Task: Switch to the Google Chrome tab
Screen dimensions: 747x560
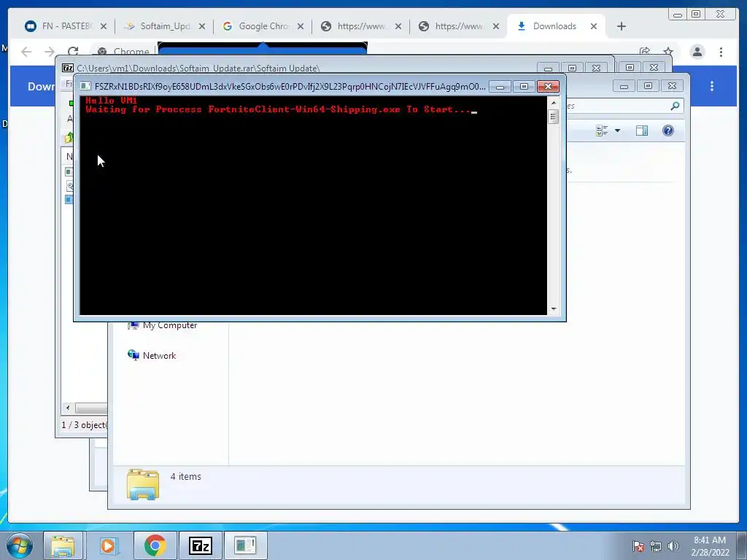Action: pos(263,26)
